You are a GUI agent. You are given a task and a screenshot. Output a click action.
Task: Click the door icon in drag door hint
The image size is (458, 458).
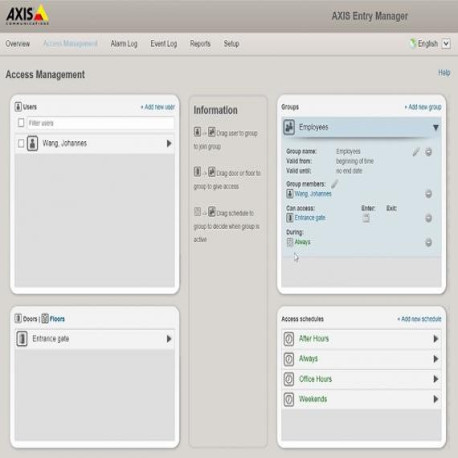pyautogui.click(x=197, y=172)
